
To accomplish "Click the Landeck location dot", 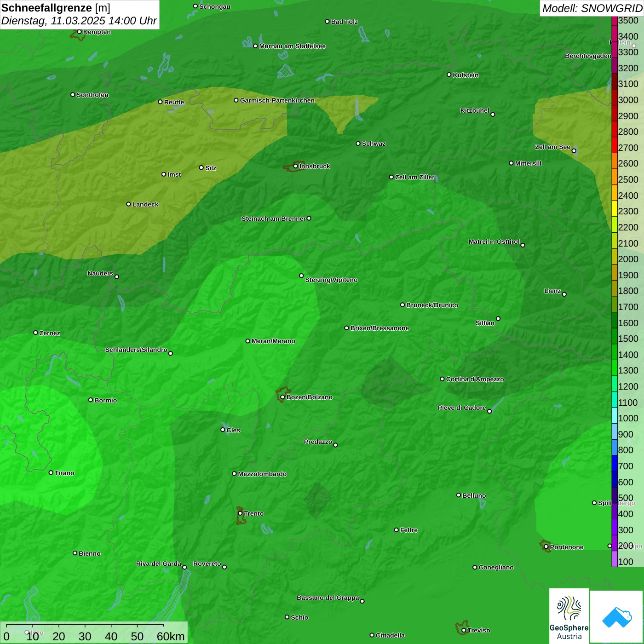I will click(128, 204).
